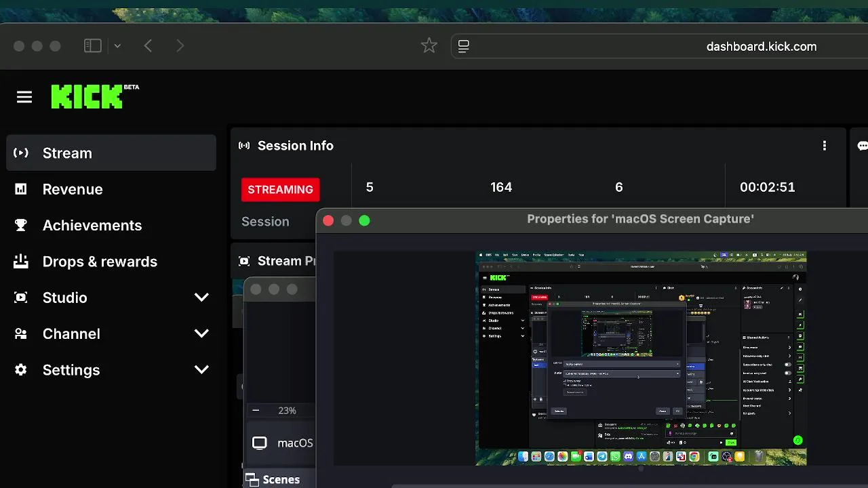Open Achievements in the sidebar
This screenshot has height=488, width=868.
pyautogui.click(x=111, y=225)
